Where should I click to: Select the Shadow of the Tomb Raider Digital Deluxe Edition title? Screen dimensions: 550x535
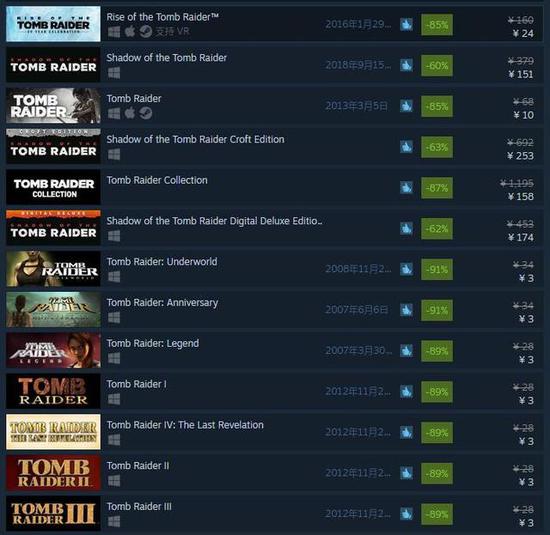[x=214, y=221]
